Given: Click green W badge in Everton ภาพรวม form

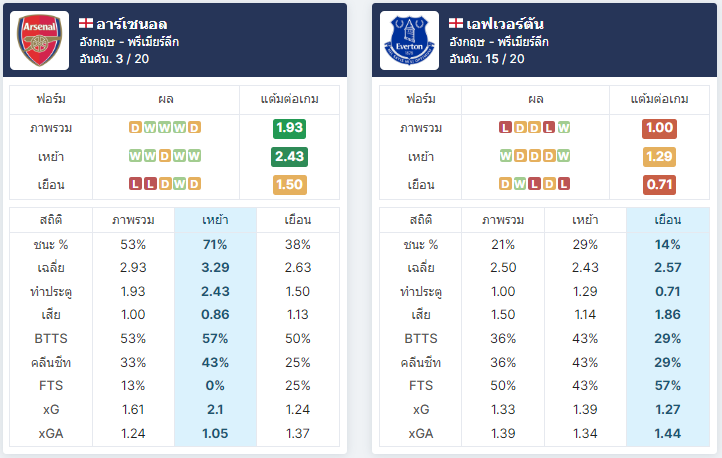Looking at the screenshot, I should click(x=564, y=128).
